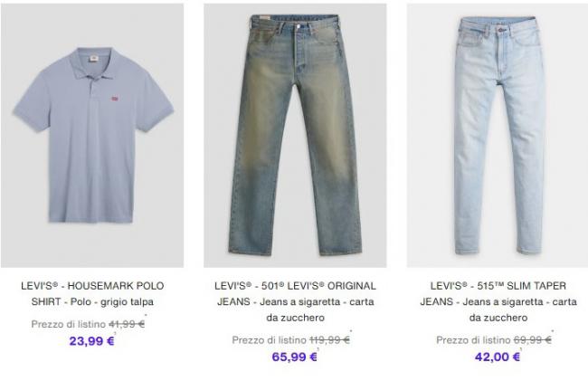Screen dimensions: 588x381
Task: Click 'Prezzo di listino' under 501 jeans
Action: click(x=270, y=340)
